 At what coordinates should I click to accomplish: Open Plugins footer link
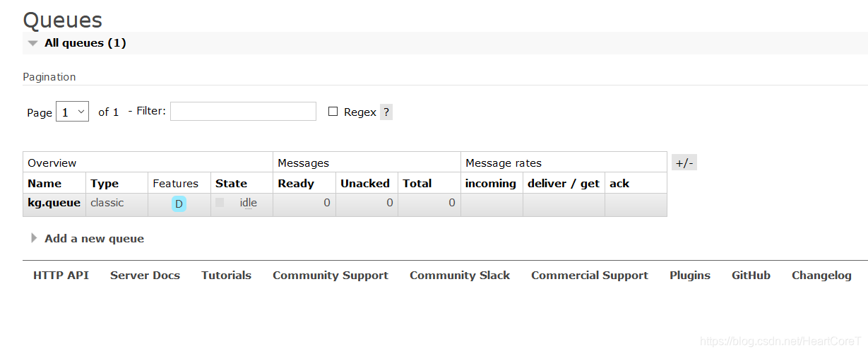point(690,276)
